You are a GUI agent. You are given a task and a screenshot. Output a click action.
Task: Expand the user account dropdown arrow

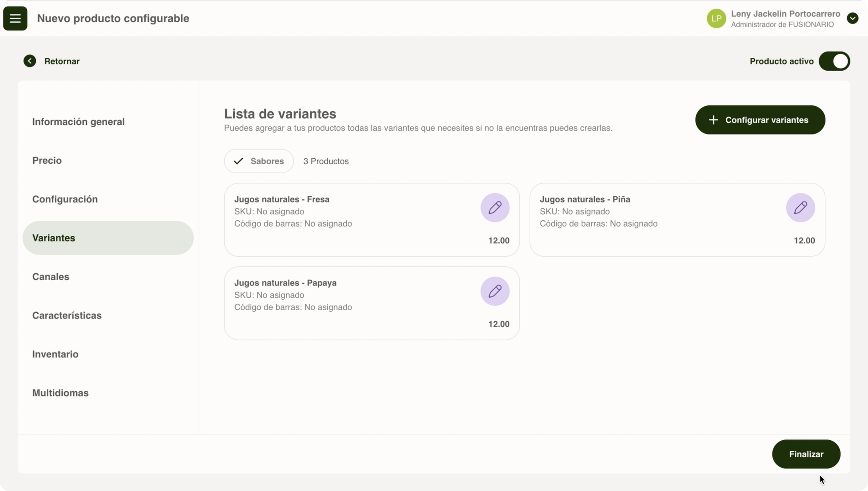(852, 18)
